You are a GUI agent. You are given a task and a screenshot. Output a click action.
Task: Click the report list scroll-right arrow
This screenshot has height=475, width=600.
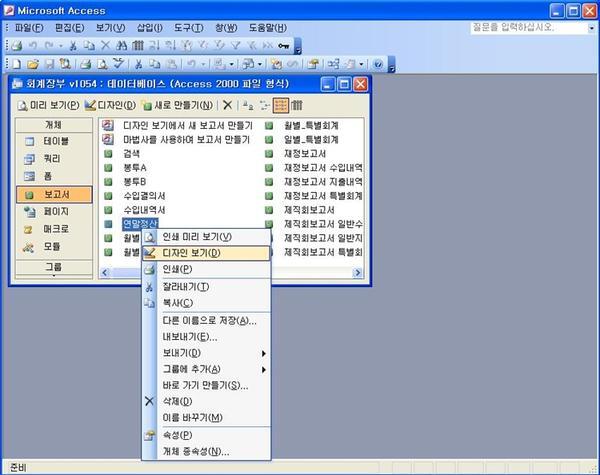(x=357, y=273)
